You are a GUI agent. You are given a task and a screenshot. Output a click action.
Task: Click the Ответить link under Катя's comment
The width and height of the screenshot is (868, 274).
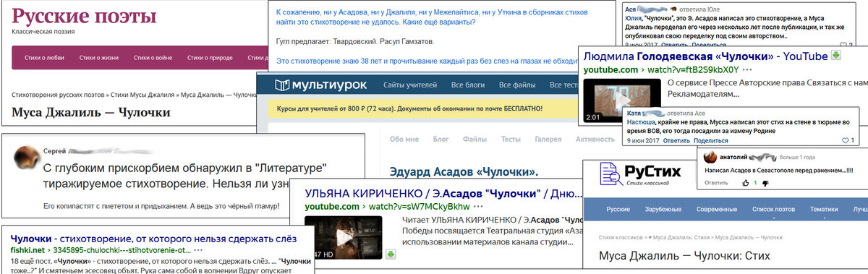(676, 140)
